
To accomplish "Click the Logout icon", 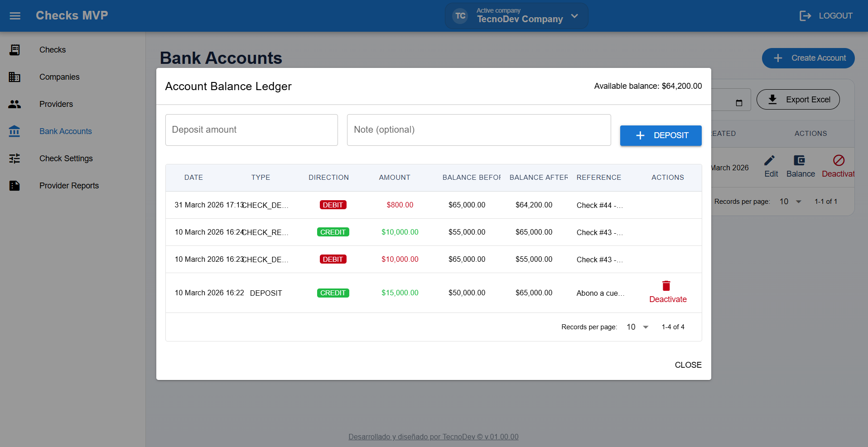I will click(x=805, y=16).
